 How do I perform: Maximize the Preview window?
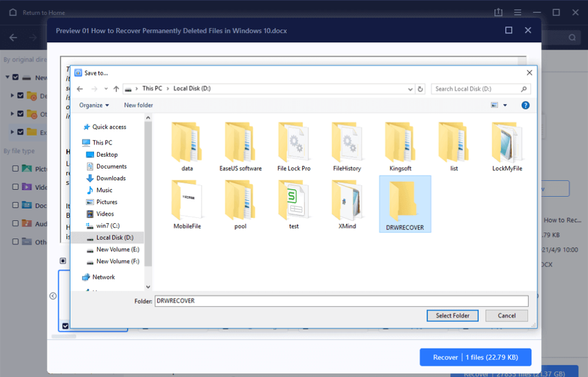509,31
